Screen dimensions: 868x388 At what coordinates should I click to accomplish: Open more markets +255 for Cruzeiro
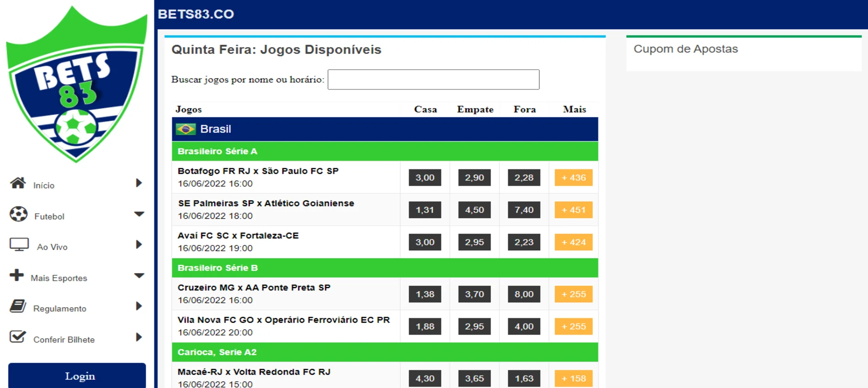(574, 294)
